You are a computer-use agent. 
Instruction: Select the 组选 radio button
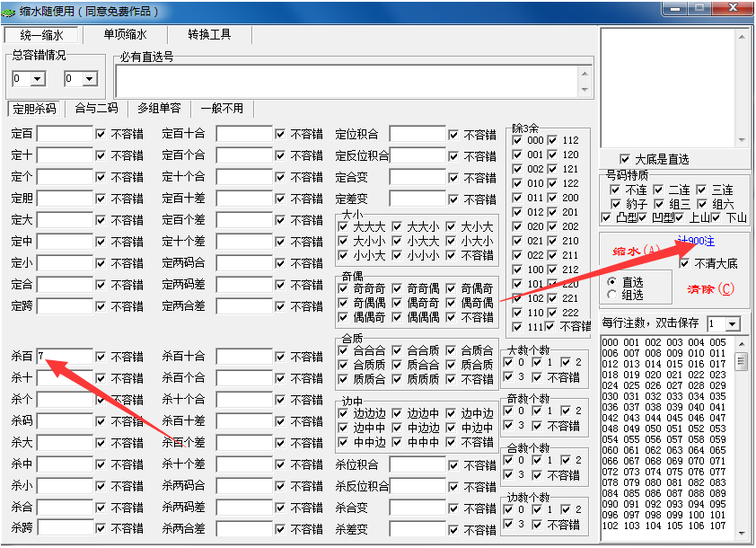click(612, 295)
